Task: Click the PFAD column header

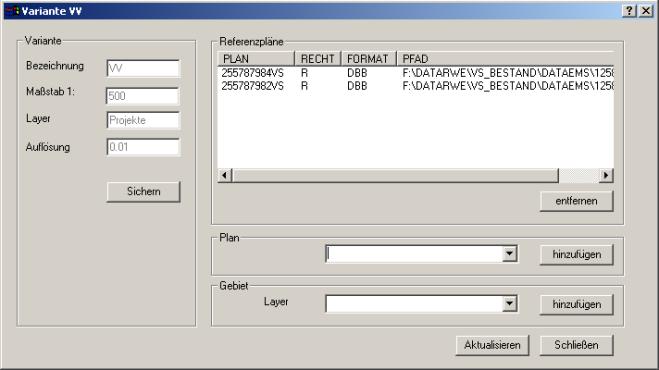Action: point(505,59)
